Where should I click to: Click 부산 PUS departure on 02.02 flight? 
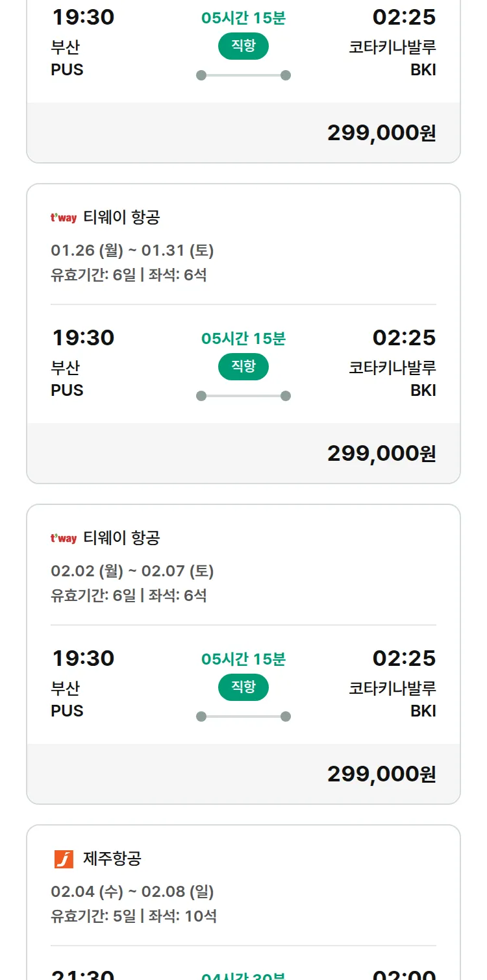pyautogui.click(x=67, y=699)
